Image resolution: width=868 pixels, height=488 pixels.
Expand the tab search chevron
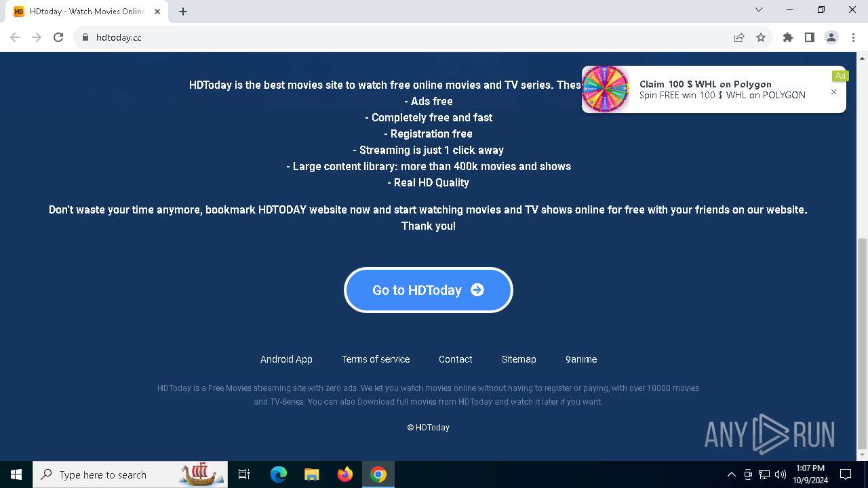click(x=759, y=9)
